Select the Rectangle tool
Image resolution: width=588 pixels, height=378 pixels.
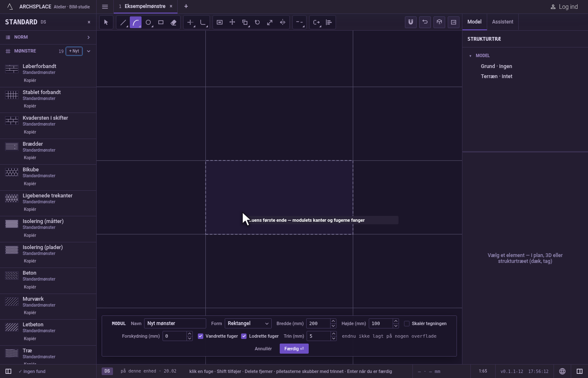(161, 22)
